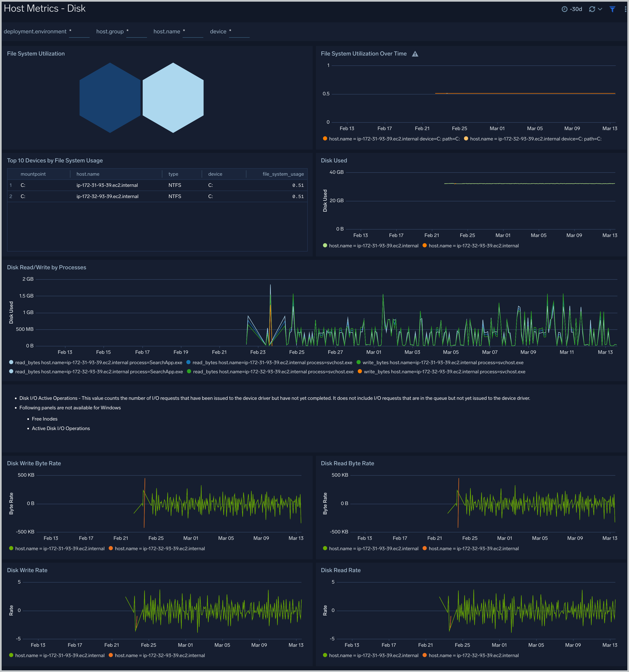Expand the refresh interval dropdown chevron

click(600, 9)
